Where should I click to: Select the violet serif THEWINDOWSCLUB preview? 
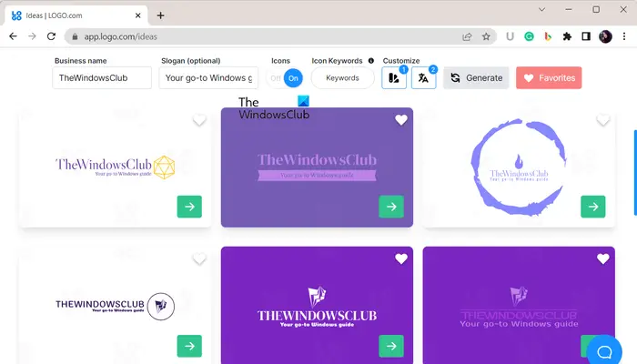pyautogui.click(x=317, y=306)
